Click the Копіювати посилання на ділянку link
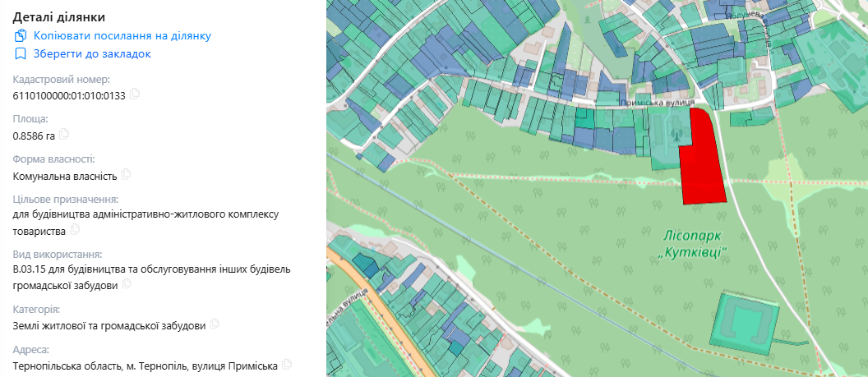 tap(122, 35)
